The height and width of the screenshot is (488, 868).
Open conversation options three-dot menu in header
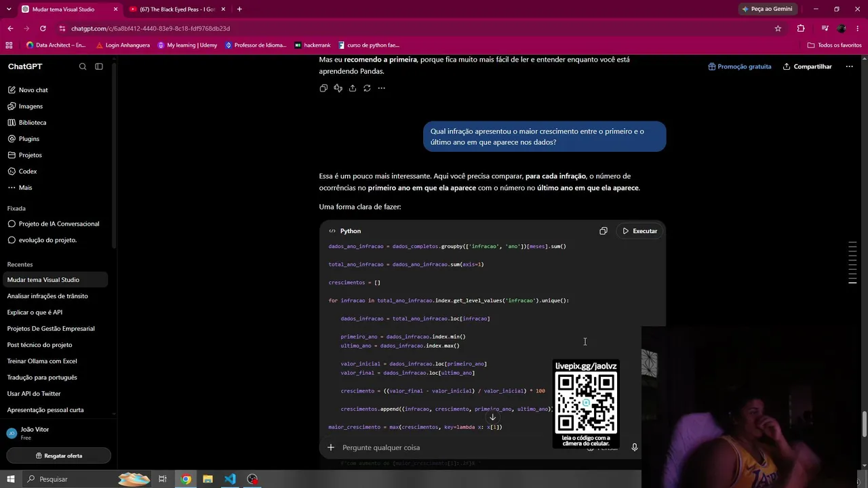pos(849,66)
